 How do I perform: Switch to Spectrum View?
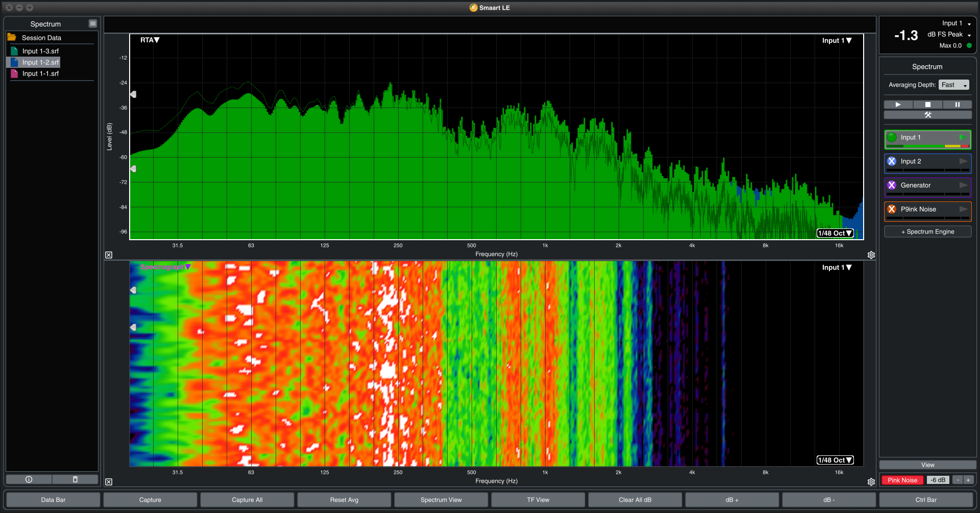pyautogui.click(x=441, y=500)
